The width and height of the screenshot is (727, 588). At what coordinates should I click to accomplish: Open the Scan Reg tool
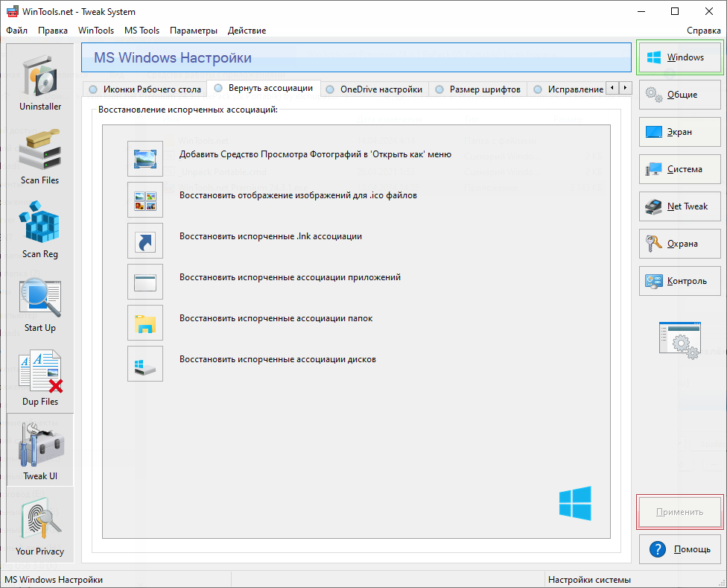click(40, 230)
